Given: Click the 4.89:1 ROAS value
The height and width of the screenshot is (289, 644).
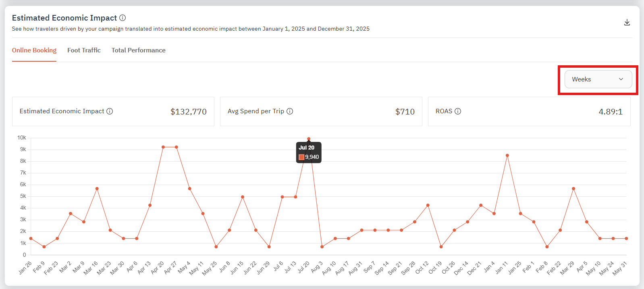Looking at the screenshot, I should coord(610,112).
